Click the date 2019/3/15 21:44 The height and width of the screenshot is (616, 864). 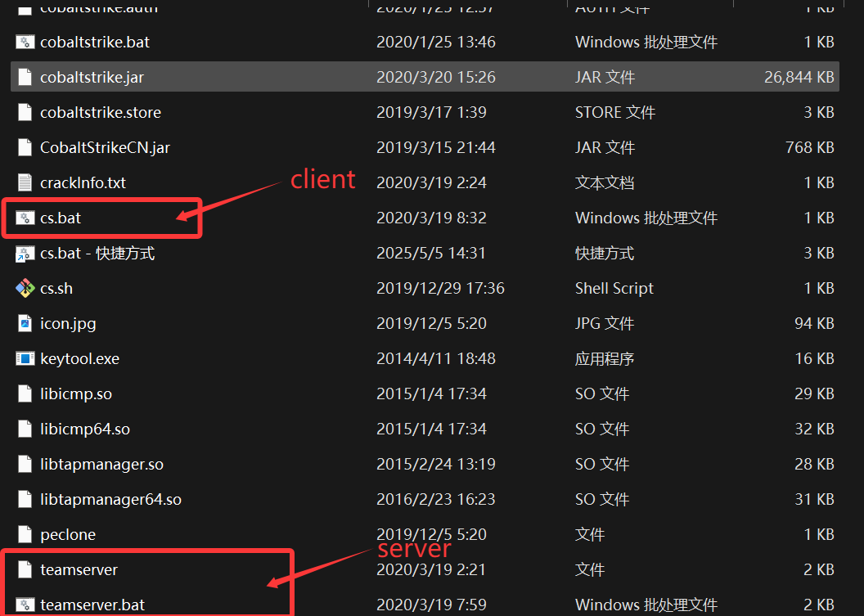pyautogui.click(x=436, y=148)
